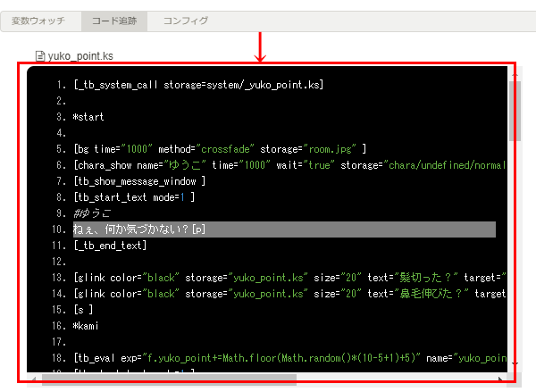Screen dimensions: 536x392
Task: Open the コード追跡 tab
Action: point(114,21)
